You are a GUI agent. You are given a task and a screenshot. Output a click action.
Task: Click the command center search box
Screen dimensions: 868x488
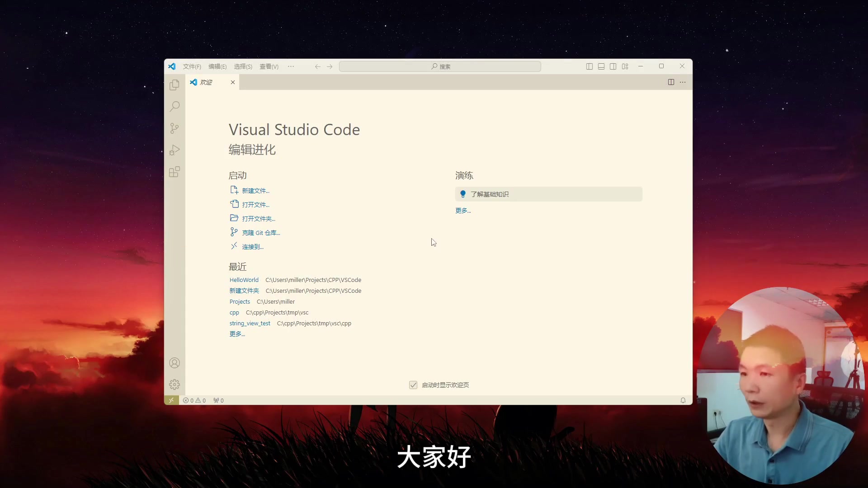(x=440, y=66)
